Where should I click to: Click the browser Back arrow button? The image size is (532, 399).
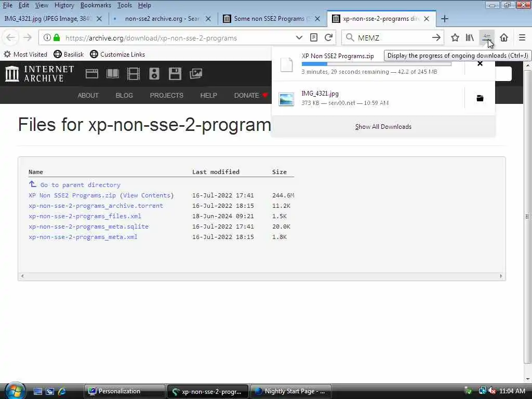[x=10, y=37]
